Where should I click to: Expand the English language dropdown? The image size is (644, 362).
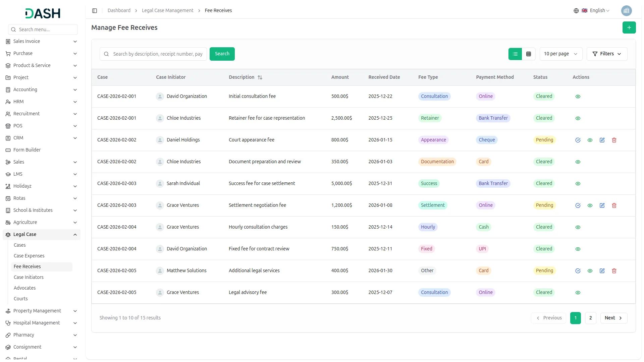[x=597, y=10]
